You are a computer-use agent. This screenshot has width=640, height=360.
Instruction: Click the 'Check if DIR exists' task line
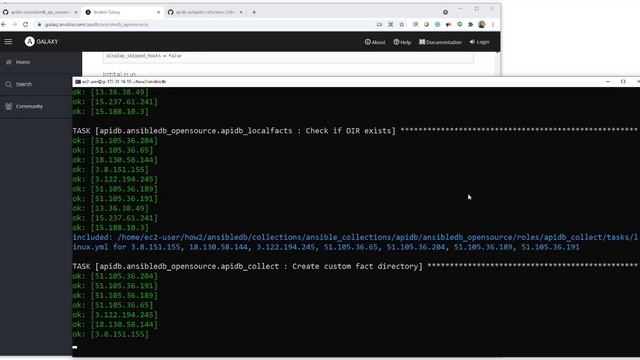click(x=355, y=131)
